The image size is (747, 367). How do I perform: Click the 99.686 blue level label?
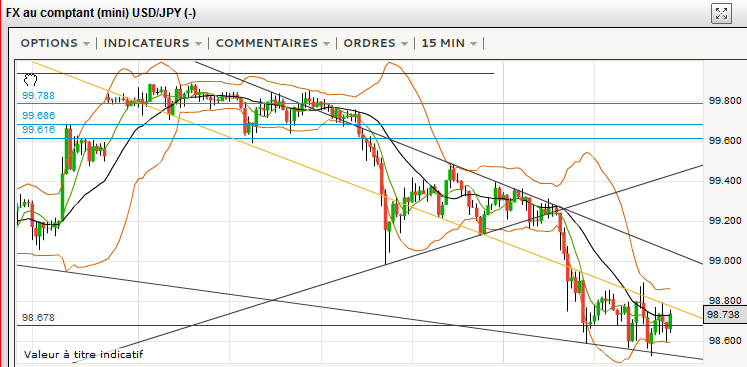[x=39, y=115]
